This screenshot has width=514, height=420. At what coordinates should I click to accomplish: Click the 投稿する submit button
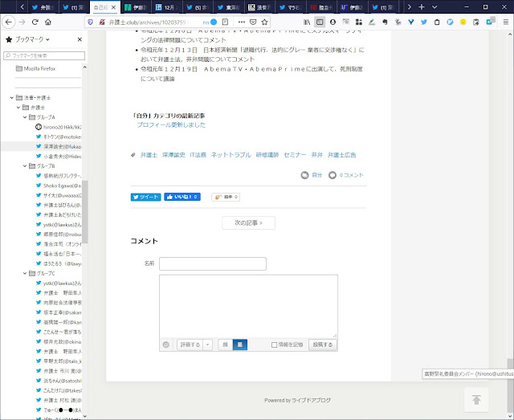323,345
